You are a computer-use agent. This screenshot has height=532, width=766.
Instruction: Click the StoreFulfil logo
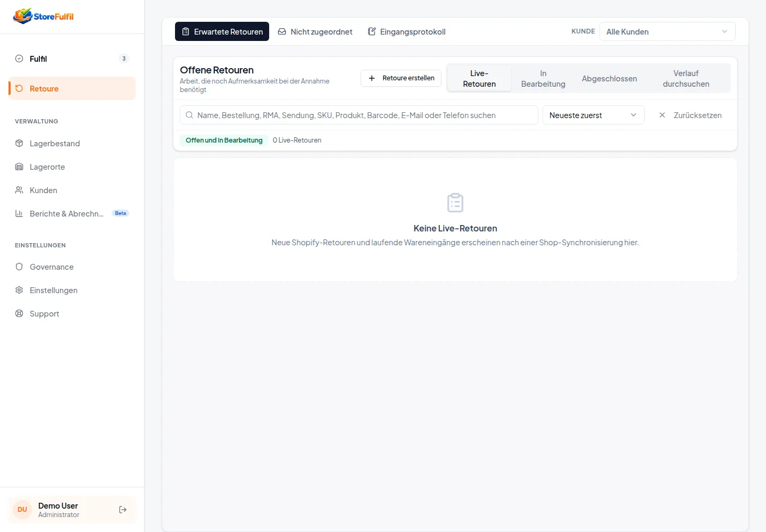click(44, 16)
